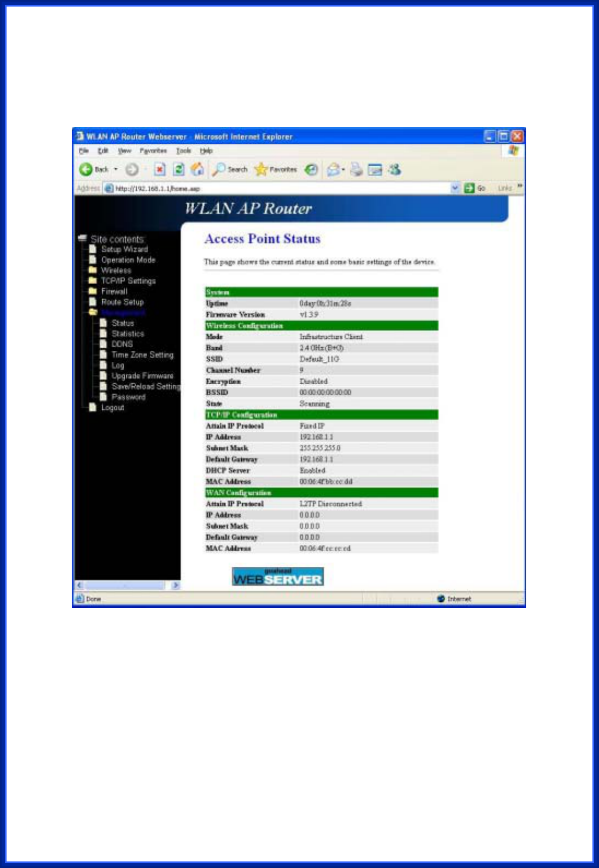Open the Favorites star button
The width and height of the screenshot is (599, 868).
coord(276,169)
